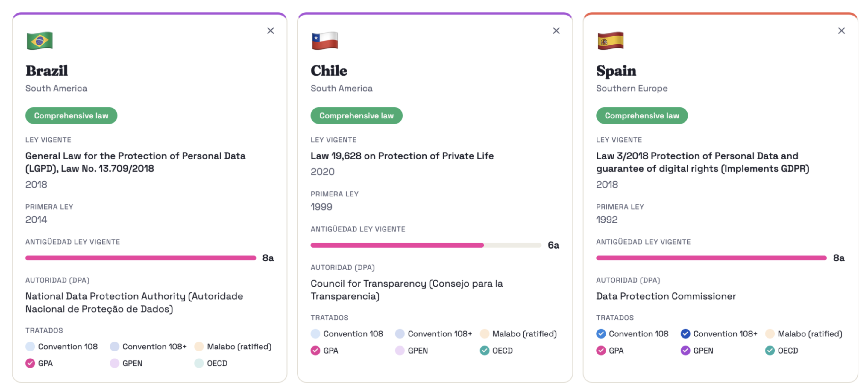Image resolution: width=868 pixels, height=390 pixels.
Task: Close the Brazil country card
Action: pyautogui.click(x=270, y=31)
